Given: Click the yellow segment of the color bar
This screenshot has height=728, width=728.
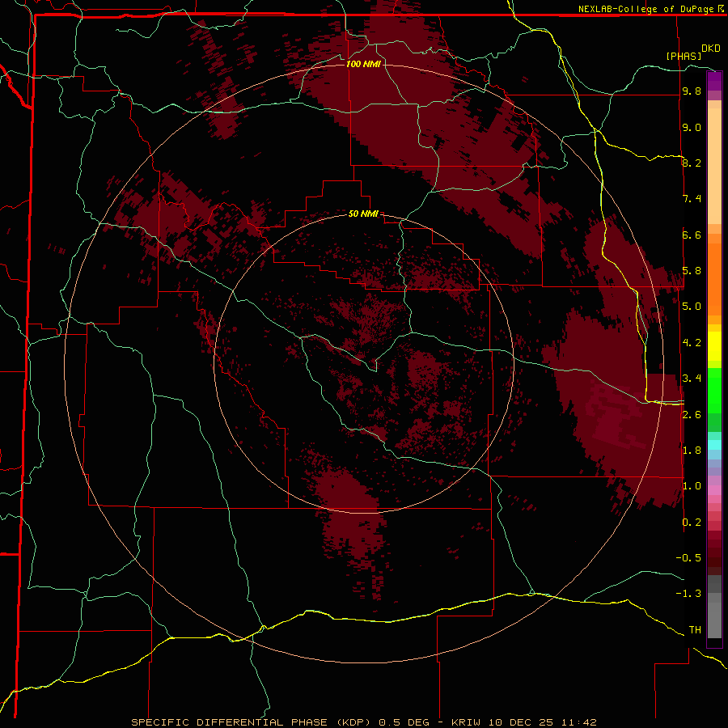Looking at the screenshot, I should pyautogui.click(x=714, y=346).
